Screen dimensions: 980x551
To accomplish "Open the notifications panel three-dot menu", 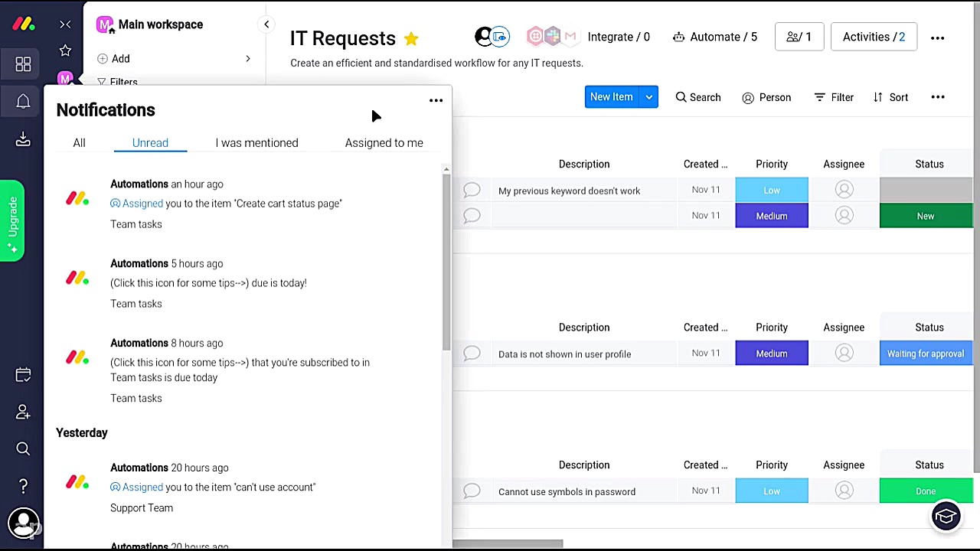I will click(x=436, y=100).
